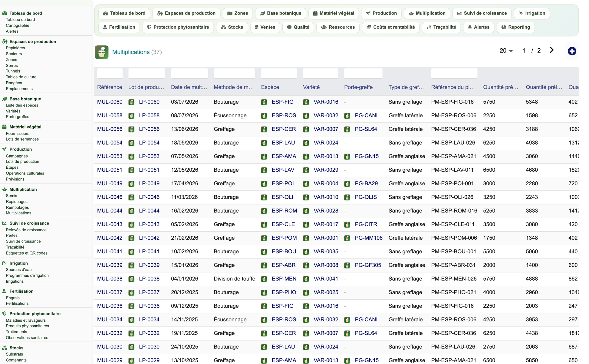589x364 pixels.
Task: Open rootstock PG-SL64 in MUL-0056 row
Action: point(366,129)
